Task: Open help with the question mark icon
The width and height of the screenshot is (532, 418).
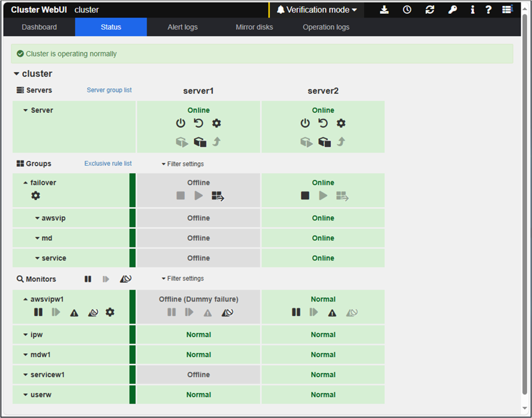Action: pyautogui.click(x=488, y=10)
